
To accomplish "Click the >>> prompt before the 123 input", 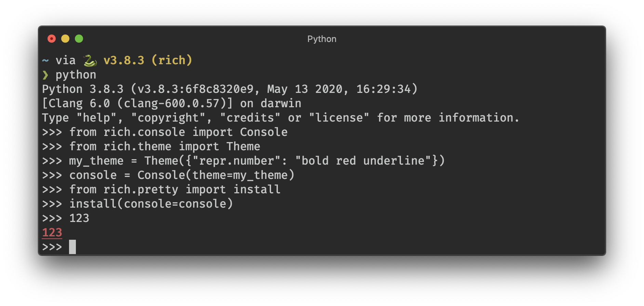I will click(x=52, y=218).
